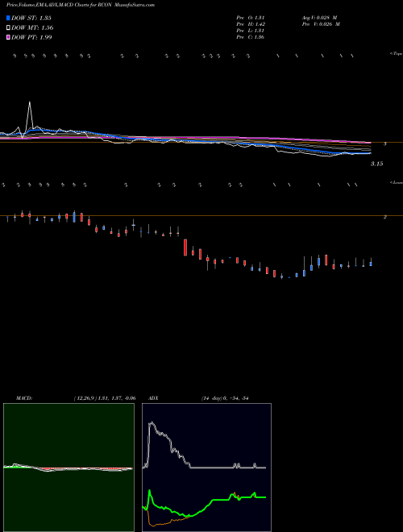Click the MACD parameters '(12,26,9) 1.31, 1.37, -0.06'
Viewport: 403px width, 532px height.
coord(105,398)
